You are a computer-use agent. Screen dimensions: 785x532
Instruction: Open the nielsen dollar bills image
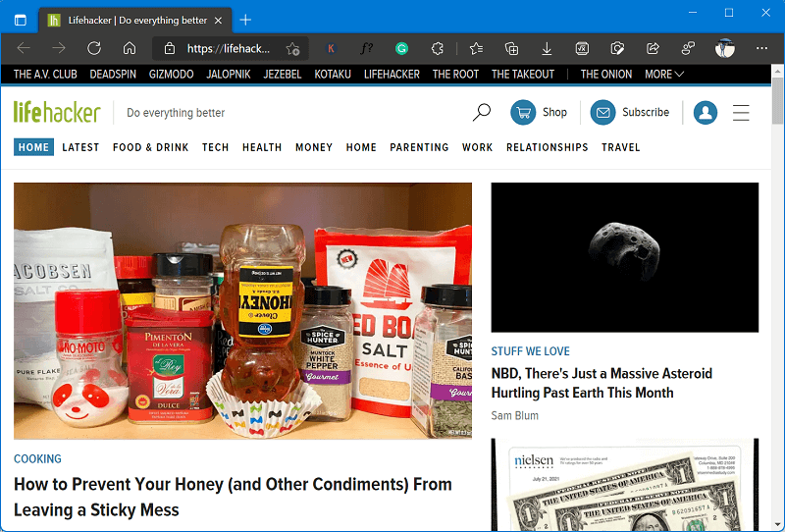pos(625,485)
